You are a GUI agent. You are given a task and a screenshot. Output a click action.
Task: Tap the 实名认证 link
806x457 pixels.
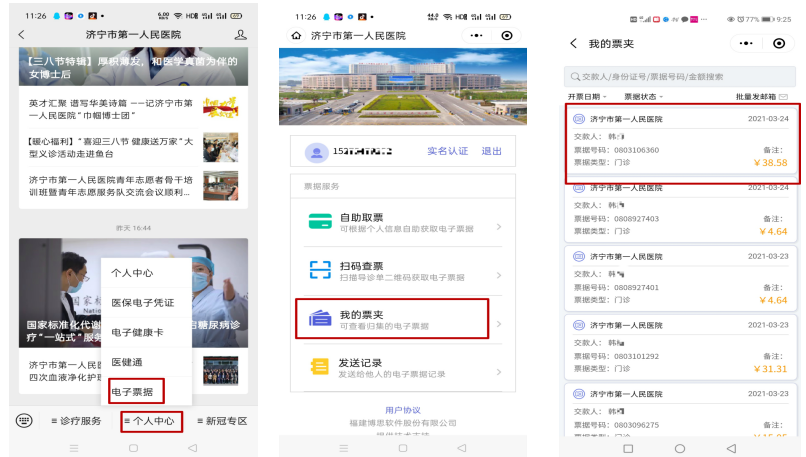[x=447, y=152]
